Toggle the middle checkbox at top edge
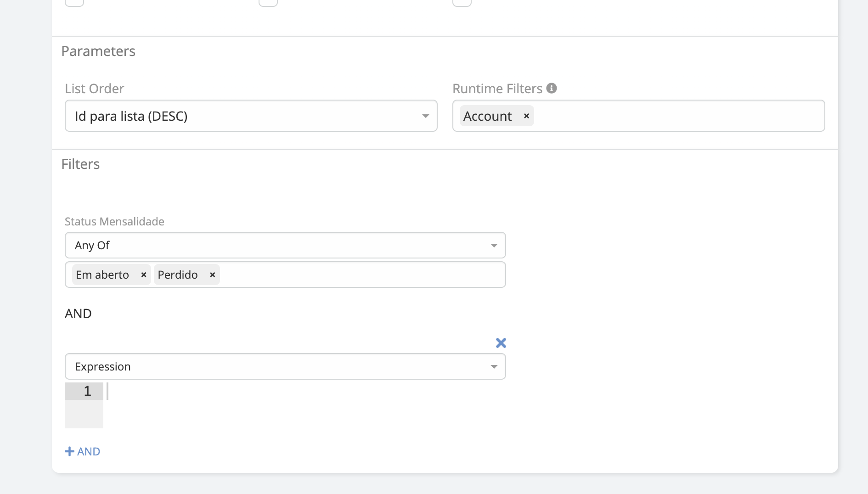The width and height of the screenshot is (868, 494). click(x=268, y=2)
